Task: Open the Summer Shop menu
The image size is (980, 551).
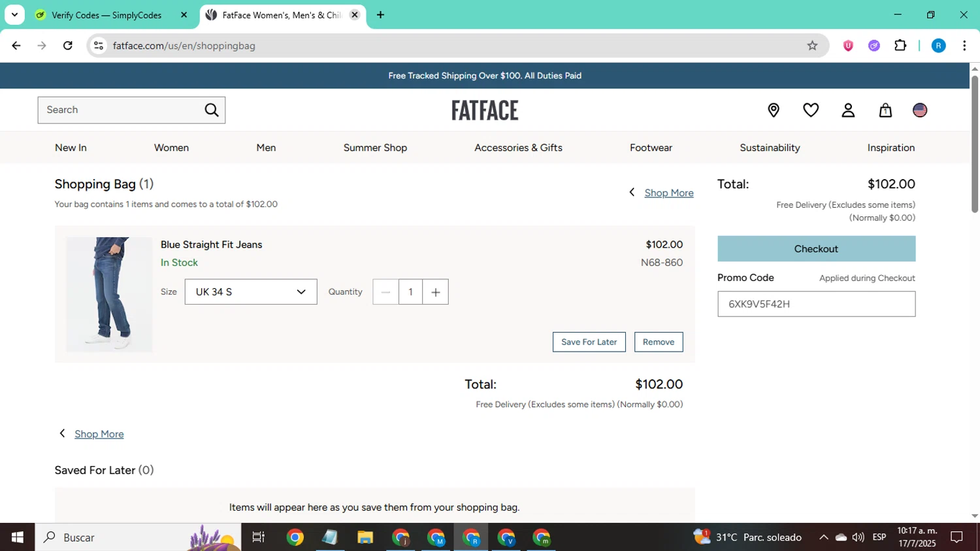Action: coord(375,148)
